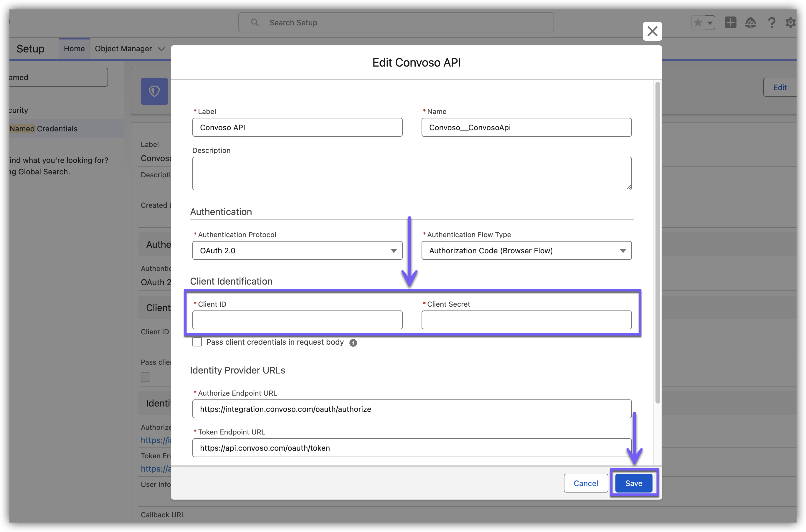
Task: Focus the Client ID input field
Action: tap(297, 320)
